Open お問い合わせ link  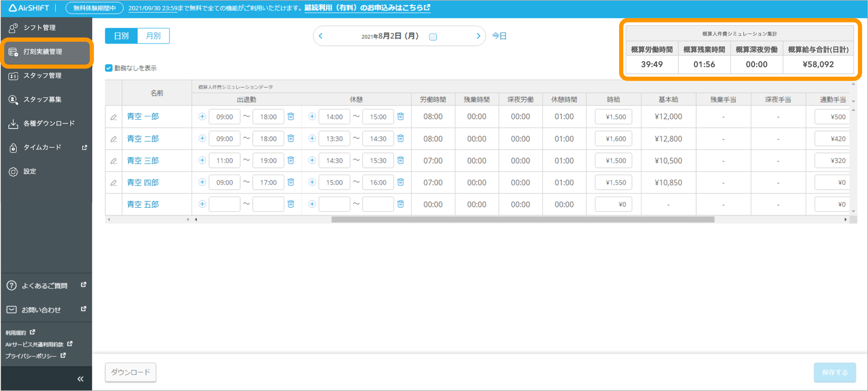click(x=46, y=310)
